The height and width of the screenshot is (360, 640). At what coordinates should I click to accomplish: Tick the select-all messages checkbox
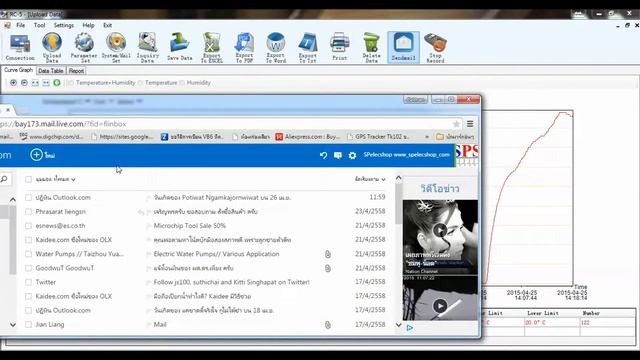click(28, 179)
